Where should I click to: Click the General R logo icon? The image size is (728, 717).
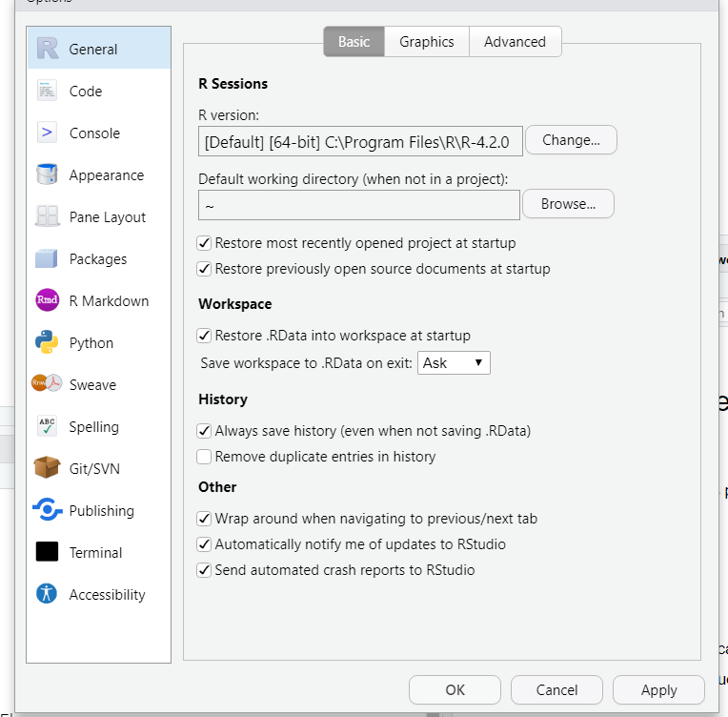click(x=48, y=49)
